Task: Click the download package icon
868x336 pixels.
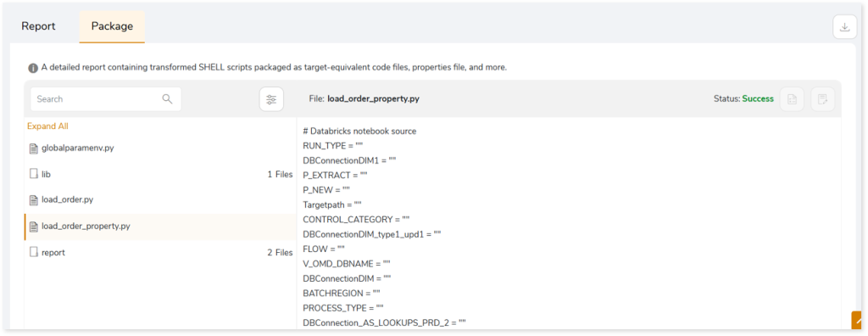Action: coord(844,27)
